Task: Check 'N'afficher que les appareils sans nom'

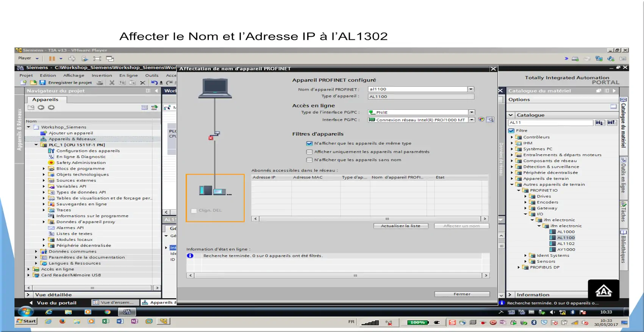Action: tap(309, 160)
